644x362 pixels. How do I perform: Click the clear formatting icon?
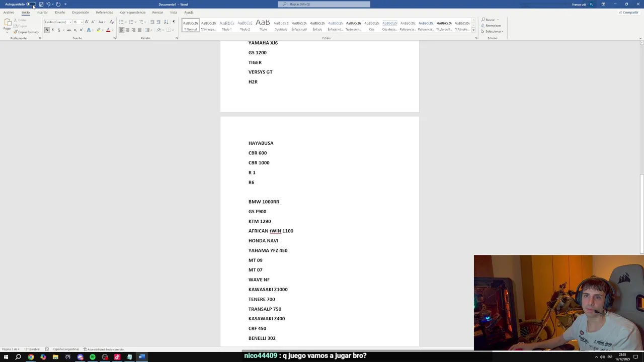point(112,22)
